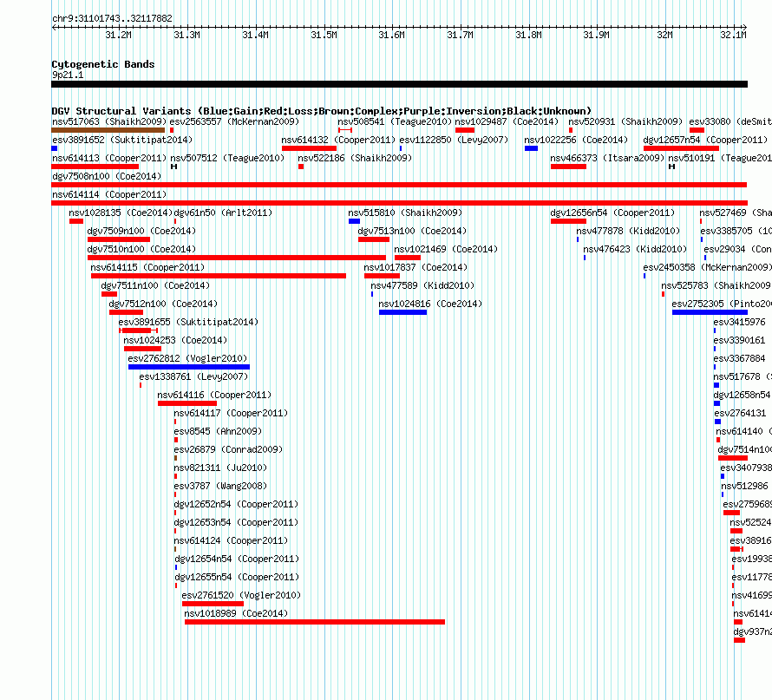Open the esv2450358 (McKernan2009) label

tap(707, 267)
